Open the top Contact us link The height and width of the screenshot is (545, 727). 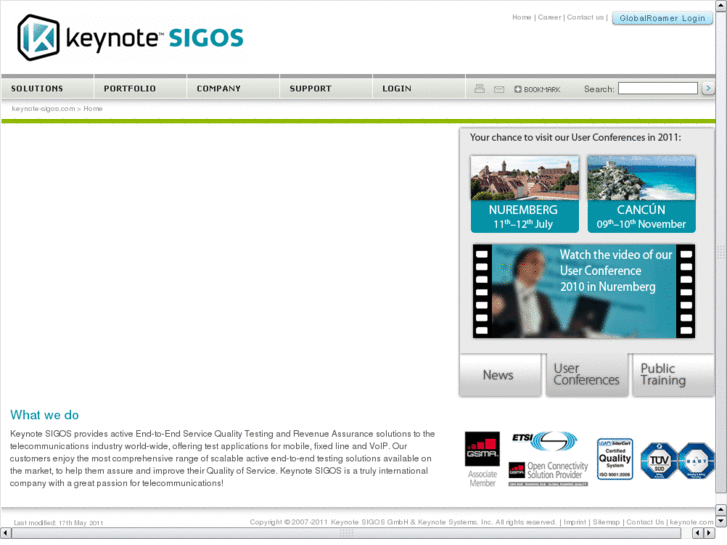(585, 17)
